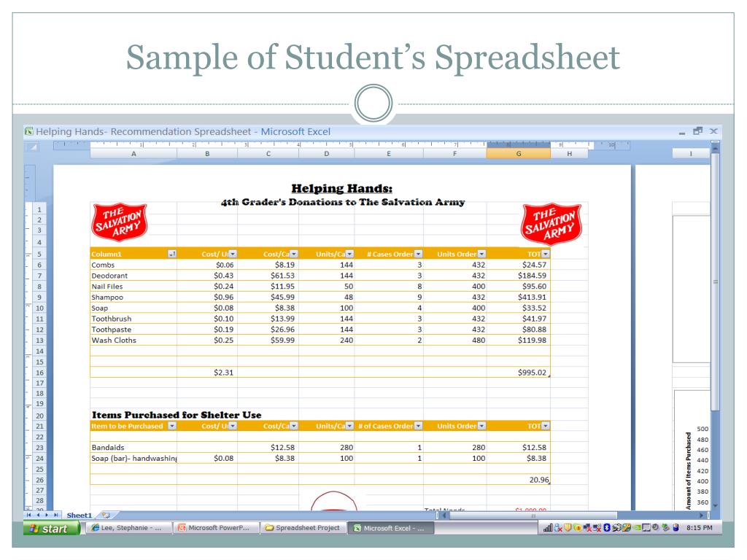Screen dimensions: 747x560
Task: Open the # Cases Order filter dropdown
Action: click(418, 254)
